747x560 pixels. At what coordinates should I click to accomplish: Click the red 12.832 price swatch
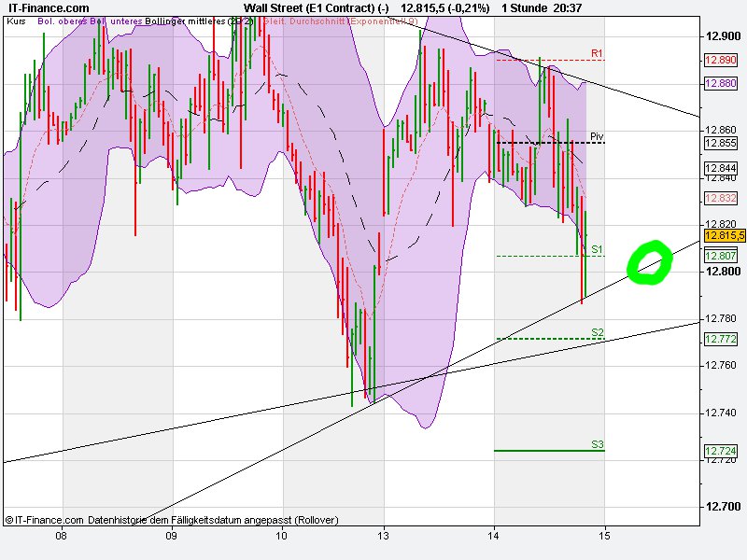coord(721,196)
